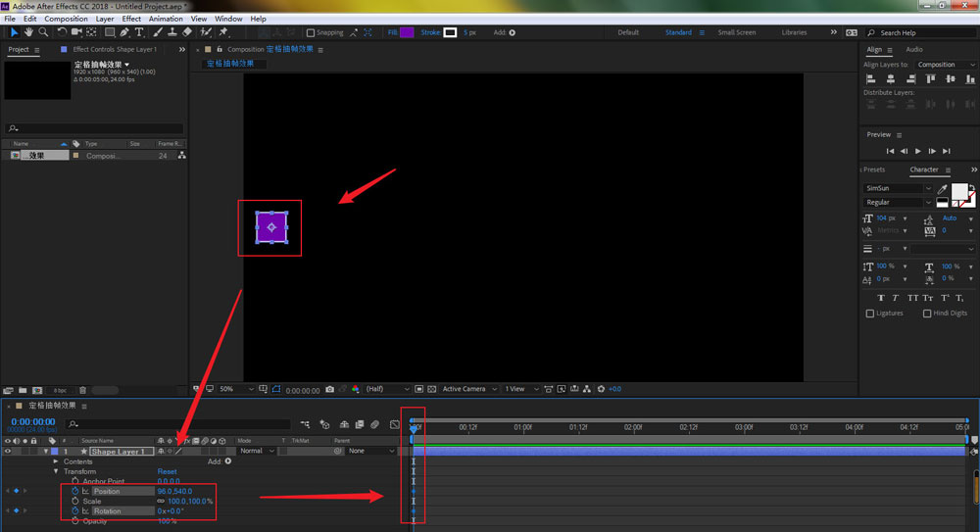The height and width of the screenshot is (532, 980).
Task: Collapse the Transform property group
Action: click(56, 471)
